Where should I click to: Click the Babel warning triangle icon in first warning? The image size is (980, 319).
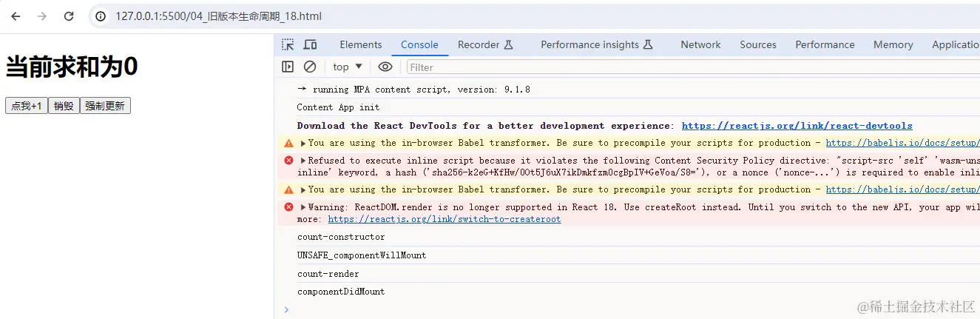tap(288, 144)
